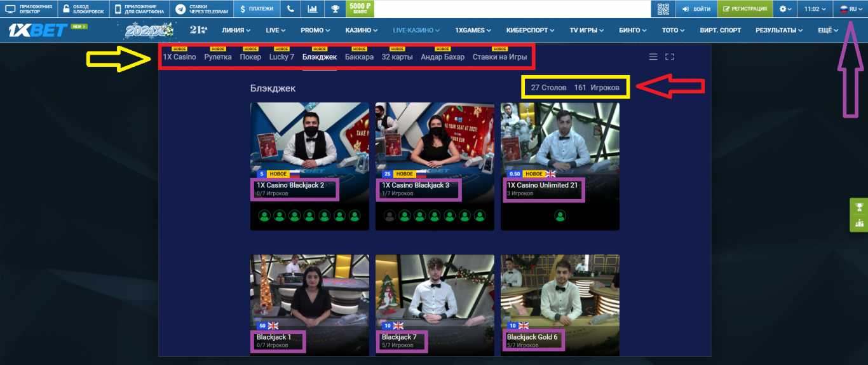868x365 pixels.
Task: Switch to the 32 карты tab
Action: 397,57
